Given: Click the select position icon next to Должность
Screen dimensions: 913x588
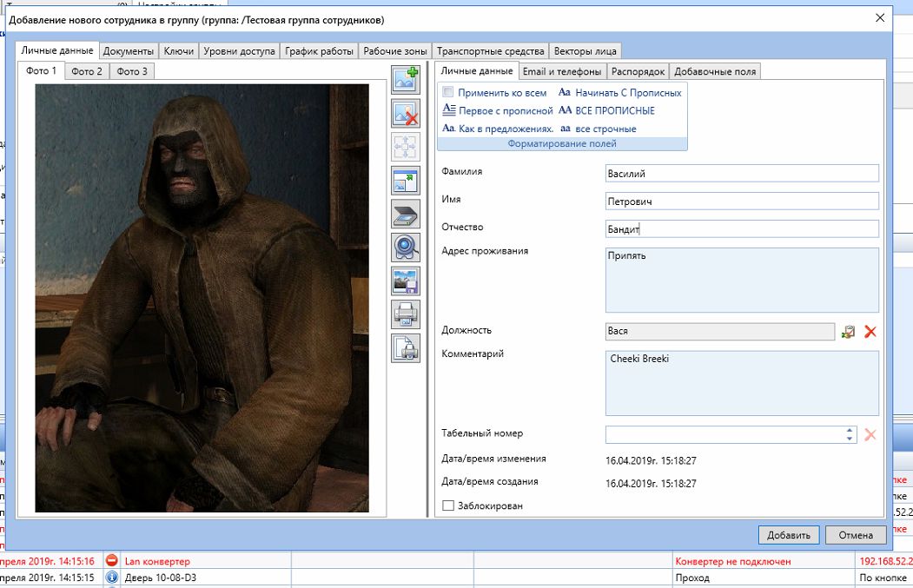Looking at the screenshot, I should [849, 332].
